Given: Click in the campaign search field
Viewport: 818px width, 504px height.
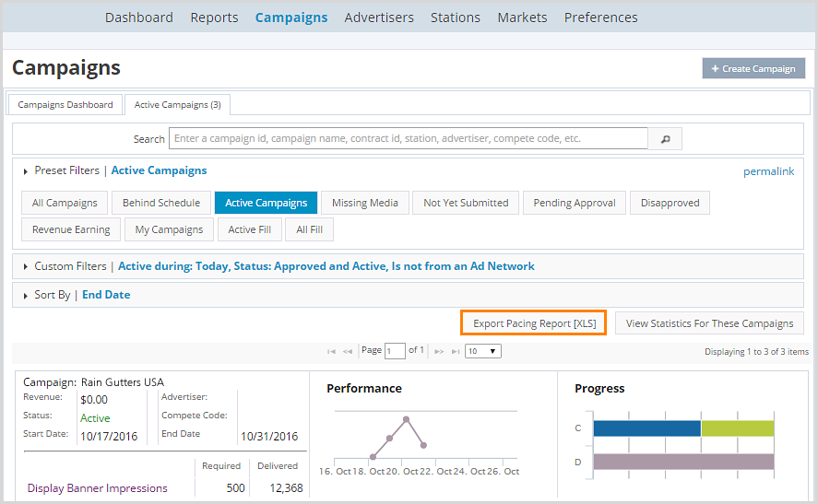Looking at the screenshot, I should pos(409,139).
